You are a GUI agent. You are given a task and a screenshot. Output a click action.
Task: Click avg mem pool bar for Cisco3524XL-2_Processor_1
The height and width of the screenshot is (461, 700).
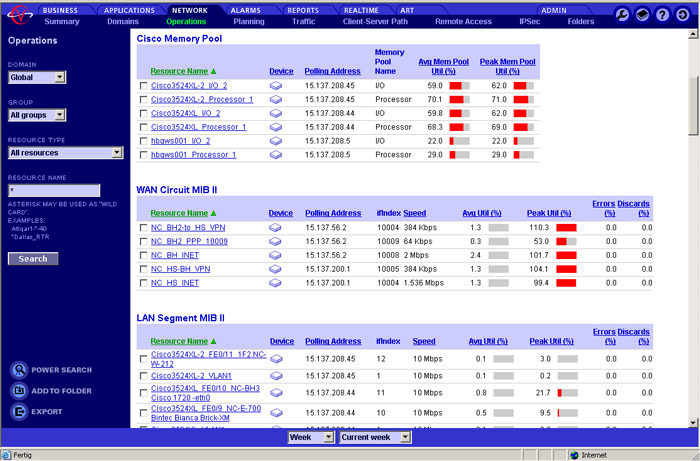click(459, 100)
